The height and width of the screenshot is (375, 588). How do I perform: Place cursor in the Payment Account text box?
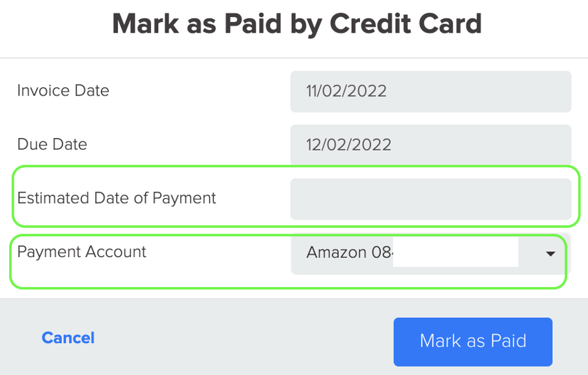click(x=456, y=252)
